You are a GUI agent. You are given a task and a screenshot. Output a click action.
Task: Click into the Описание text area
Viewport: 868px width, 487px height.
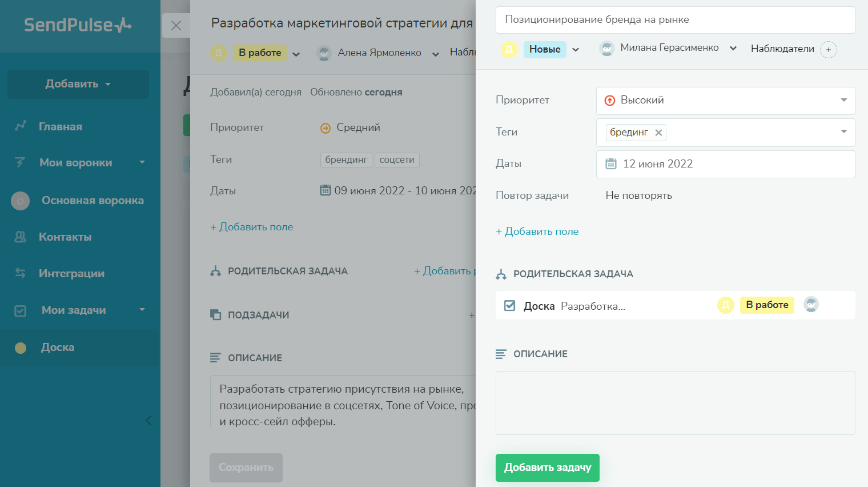675,403
